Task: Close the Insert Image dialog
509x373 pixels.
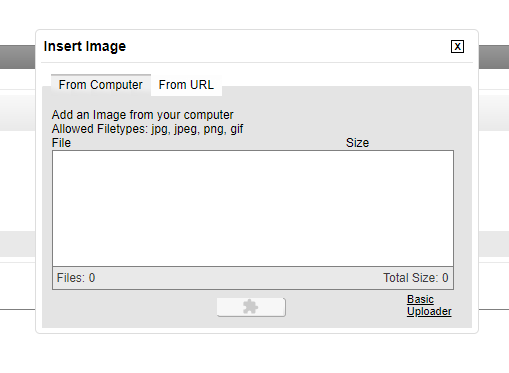Action: pos(457,47)
